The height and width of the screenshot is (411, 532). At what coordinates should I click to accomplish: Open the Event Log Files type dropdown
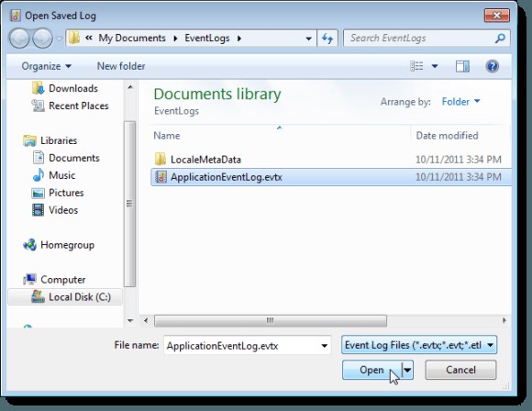[x=419, y=345]
